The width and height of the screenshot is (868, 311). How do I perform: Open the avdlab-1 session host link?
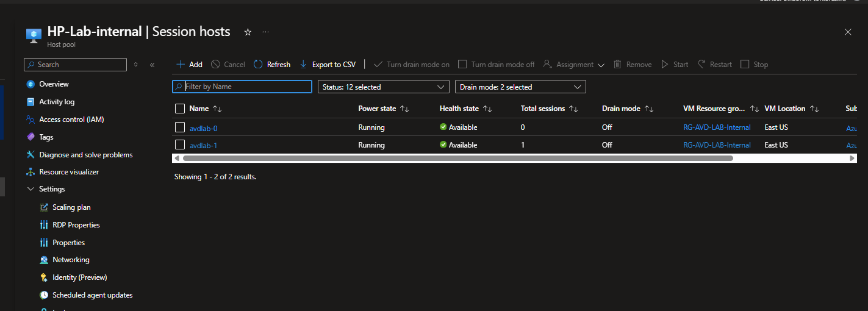pyautogui.click(x=203, y=145)
